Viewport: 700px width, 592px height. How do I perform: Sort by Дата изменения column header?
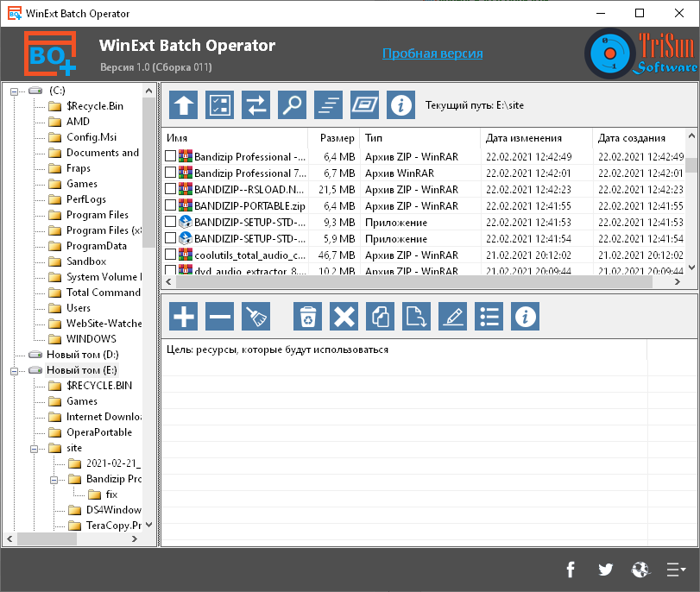537,138
